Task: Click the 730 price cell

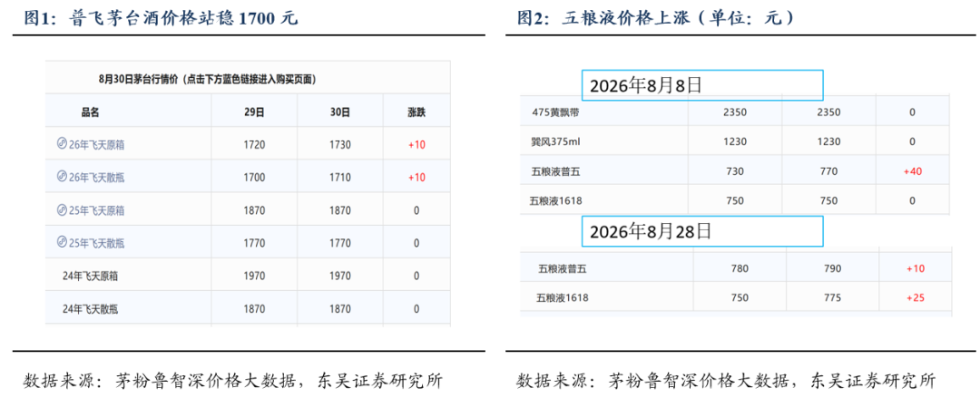Action: coord(734,171)
